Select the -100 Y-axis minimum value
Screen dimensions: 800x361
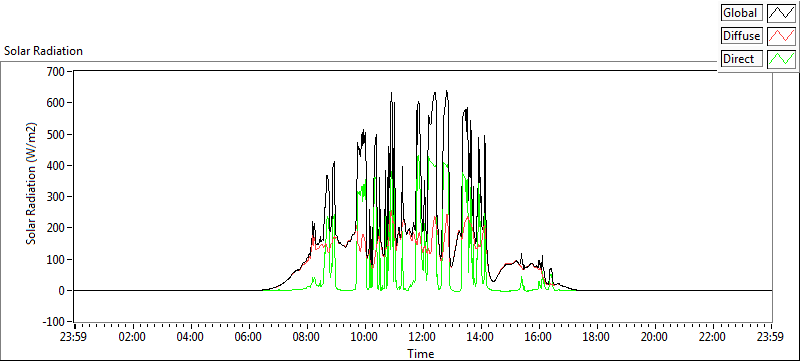pos(53,322)
